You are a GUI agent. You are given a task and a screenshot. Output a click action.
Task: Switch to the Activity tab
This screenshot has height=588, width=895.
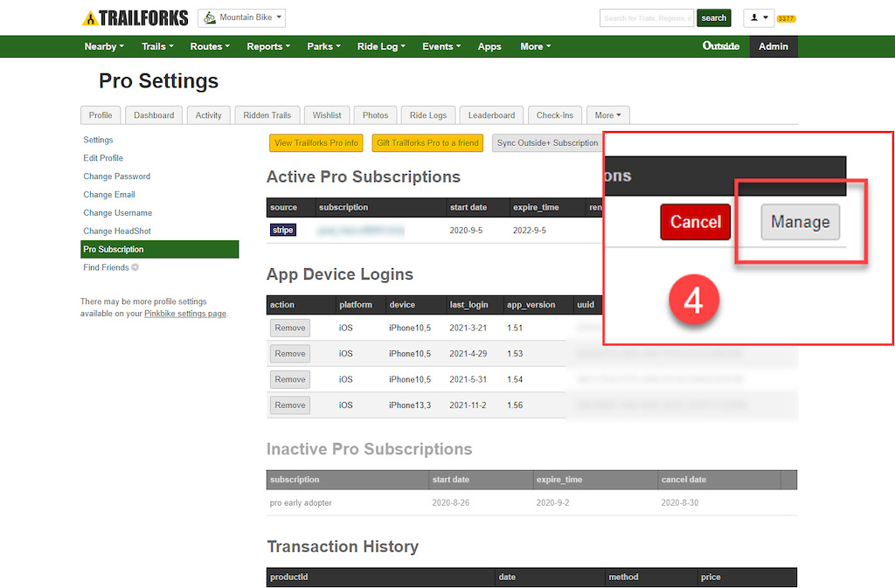pyautogui.click(x=208, y=115)
